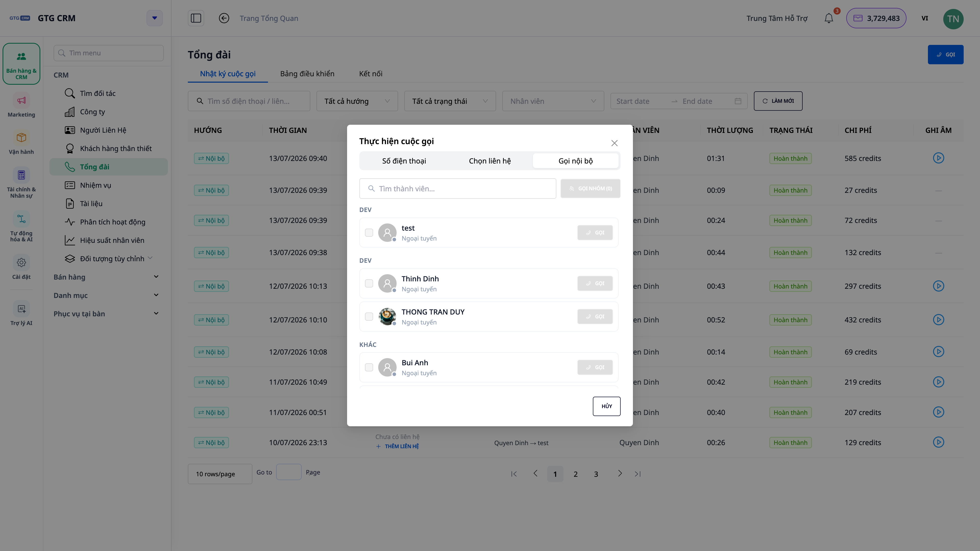Open the Tất cả trạng thái dropdown

(x=450, y=101)
